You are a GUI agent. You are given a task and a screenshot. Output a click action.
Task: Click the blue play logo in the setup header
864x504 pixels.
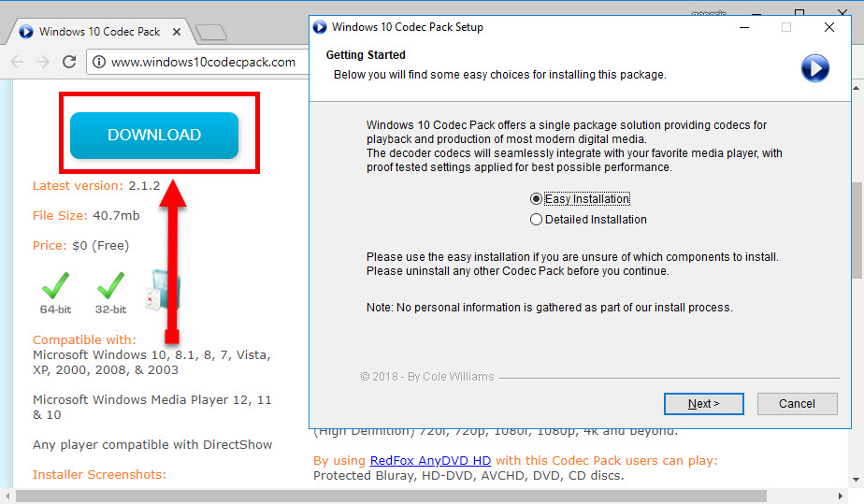coord(815,68)
